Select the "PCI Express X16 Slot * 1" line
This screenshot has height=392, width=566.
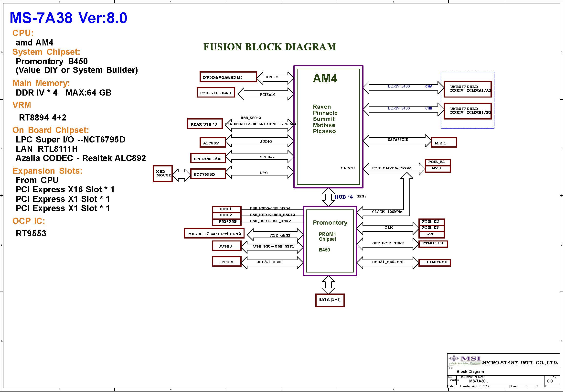(65, 189)
